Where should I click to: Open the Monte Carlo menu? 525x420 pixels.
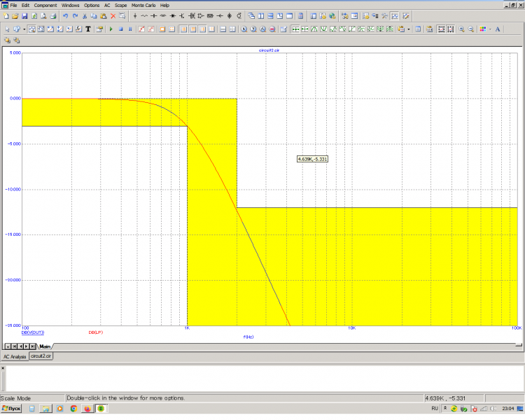click(x=143, y=5)
